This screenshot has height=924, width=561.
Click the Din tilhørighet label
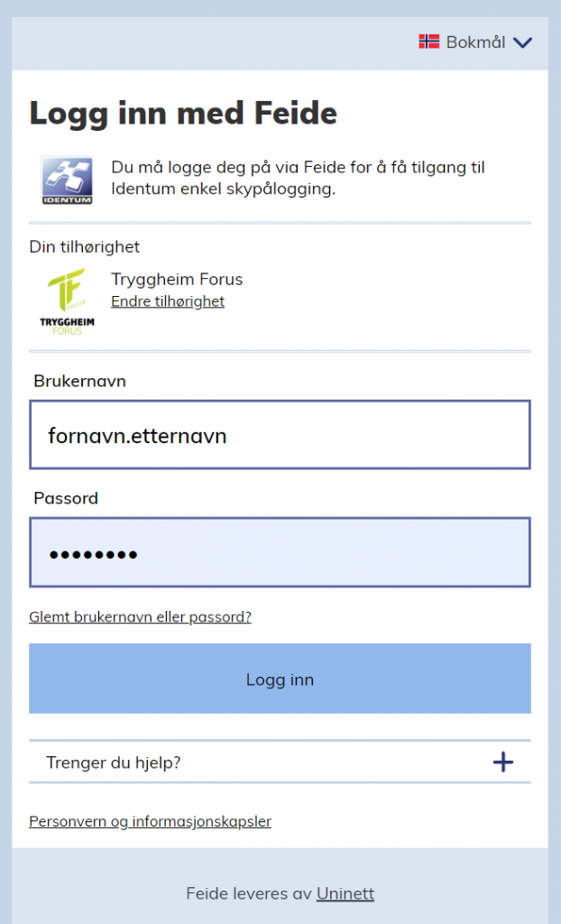(x=85, y=246)
